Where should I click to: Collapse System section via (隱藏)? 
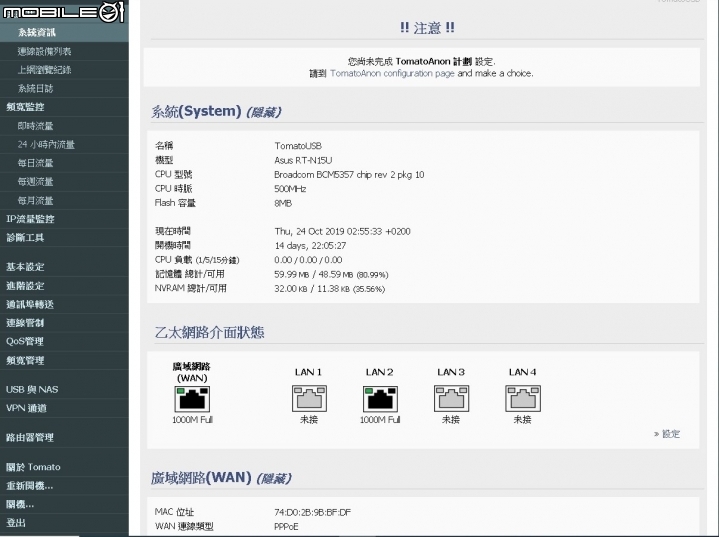(x=264, y=112)
